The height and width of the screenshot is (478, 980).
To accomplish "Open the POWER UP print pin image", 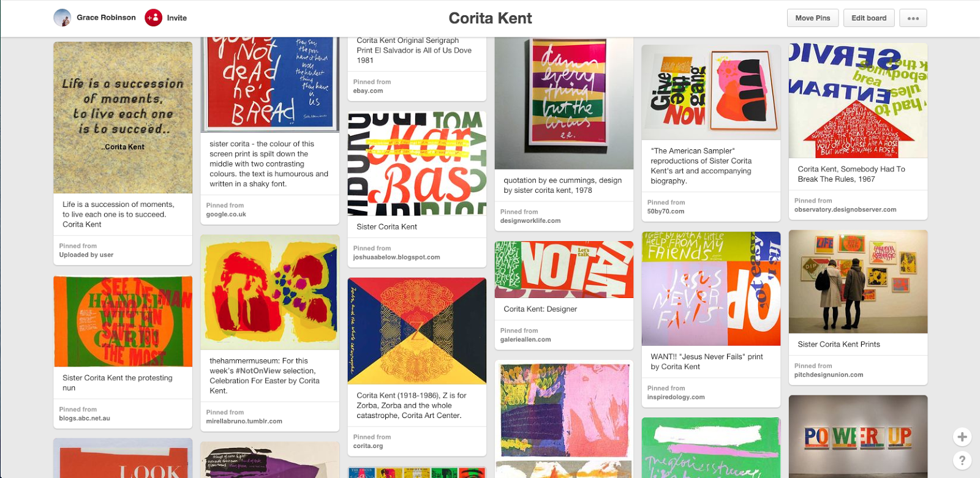I will 858,436.
